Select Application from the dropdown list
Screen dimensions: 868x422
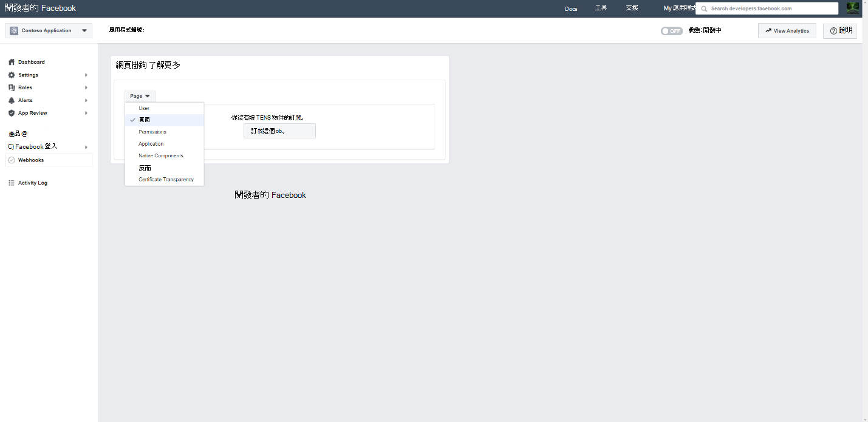pyautogui.click(x=165, y=144)
